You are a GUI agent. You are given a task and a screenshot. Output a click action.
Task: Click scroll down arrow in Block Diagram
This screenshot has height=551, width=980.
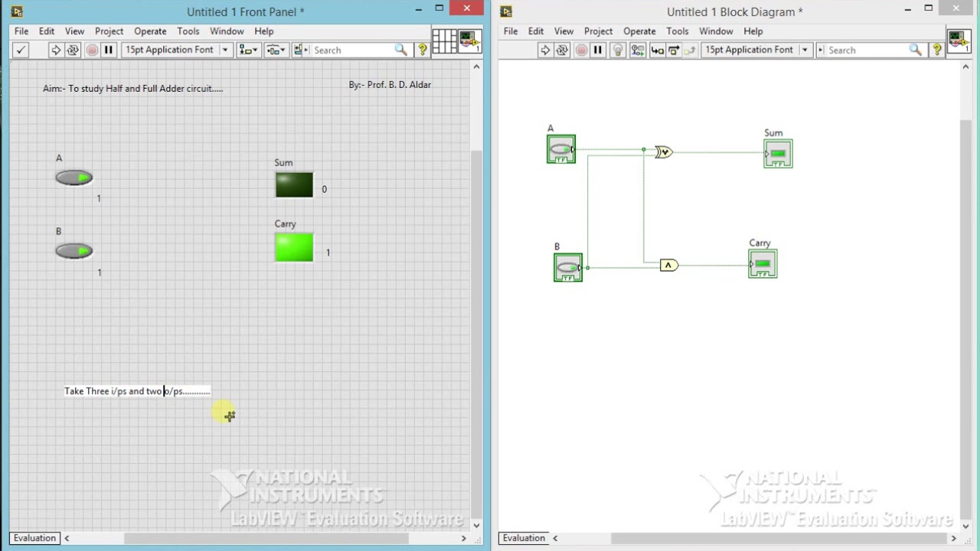(x=965, y=525)
